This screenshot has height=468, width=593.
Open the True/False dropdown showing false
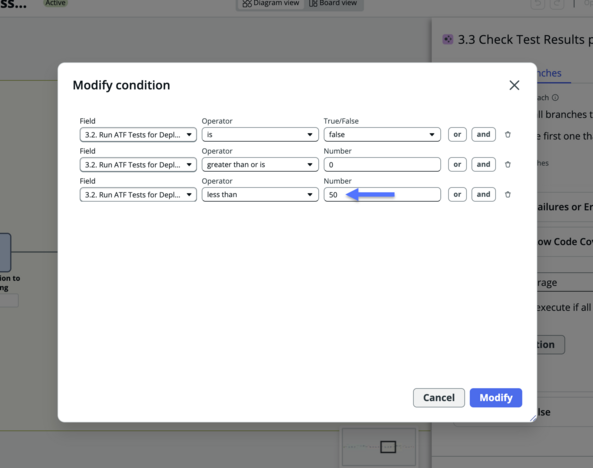point(382,134)
